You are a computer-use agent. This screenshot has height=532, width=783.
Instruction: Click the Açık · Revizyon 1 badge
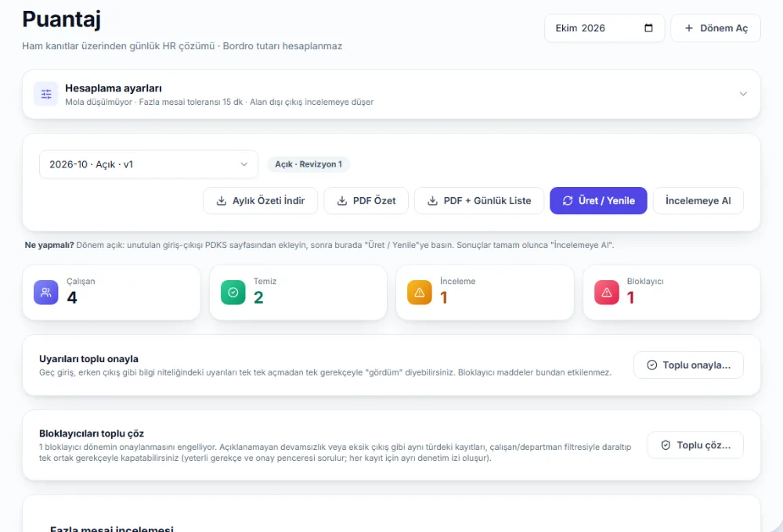309,164
